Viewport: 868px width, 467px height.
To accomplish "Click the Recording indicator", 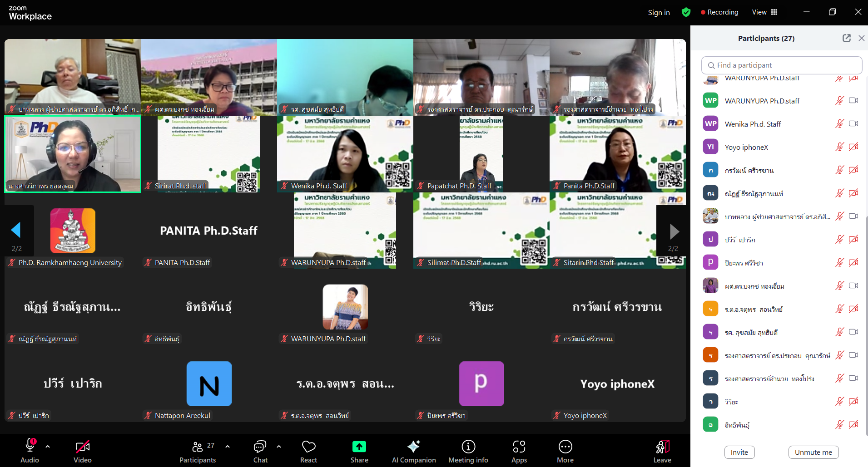I will click(x=719, y=12).
